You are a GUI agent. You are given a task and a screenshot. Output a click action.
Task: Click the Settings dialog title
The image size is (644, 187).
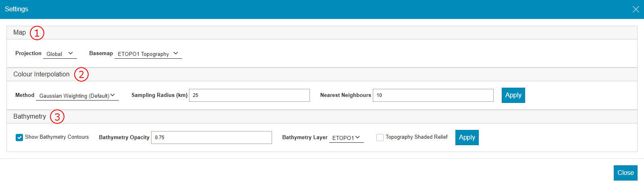coord(17,9)
